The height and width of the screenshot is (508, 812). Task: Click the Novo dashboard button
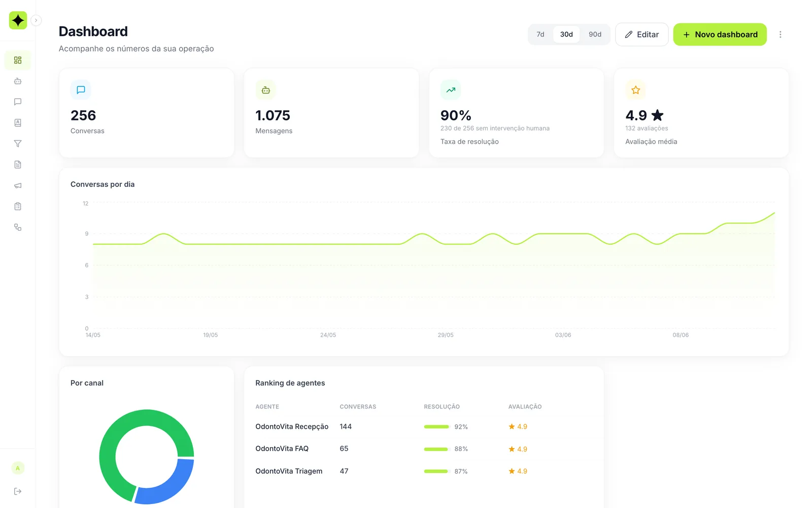(720, 35)
